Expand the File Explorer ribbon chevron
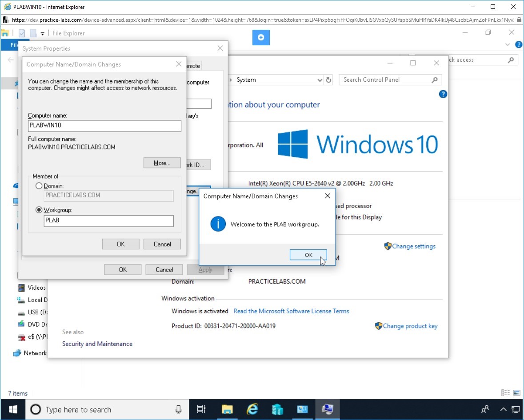The image size is (524, 420). point(508,44)
